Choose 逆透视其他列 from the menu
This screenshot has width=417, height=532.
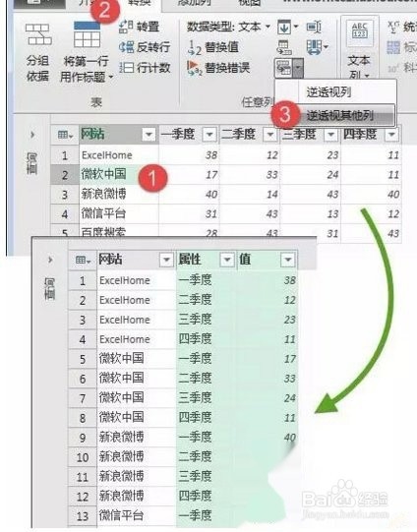pos(340,116)
